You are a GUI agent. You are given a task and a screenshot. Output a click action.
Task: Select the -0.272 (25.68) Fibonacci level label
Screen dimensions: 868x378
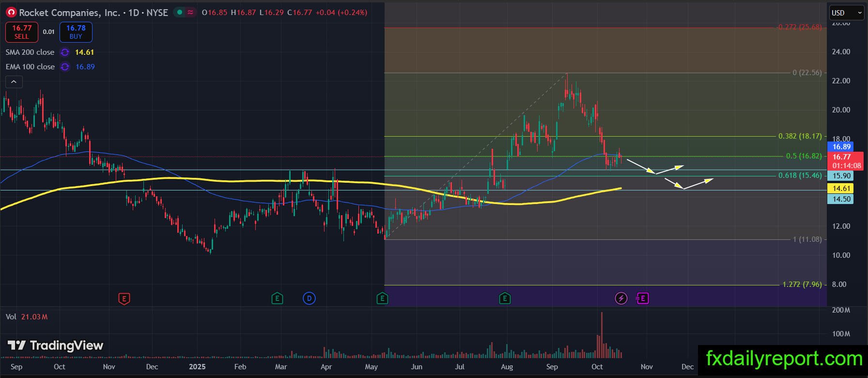(800, 27)
